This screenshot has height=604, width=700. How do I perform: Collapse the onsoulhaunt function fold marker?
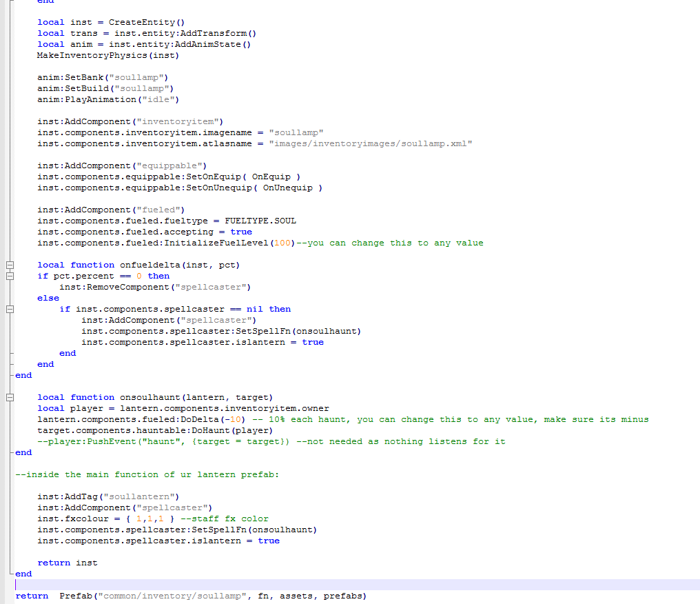(x=10, y=397)
